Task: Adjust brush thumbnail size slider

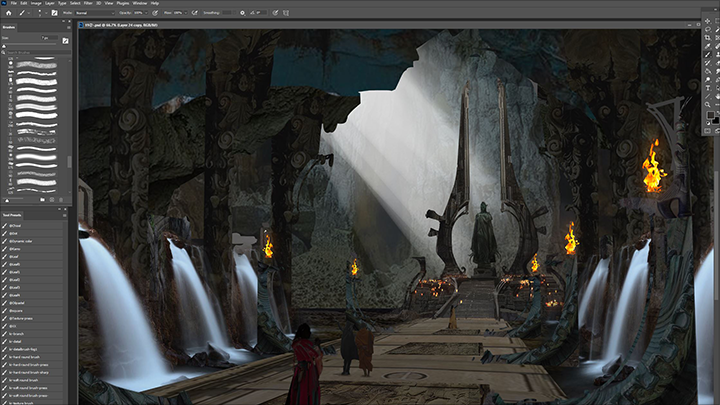Action: pos(7,200)
